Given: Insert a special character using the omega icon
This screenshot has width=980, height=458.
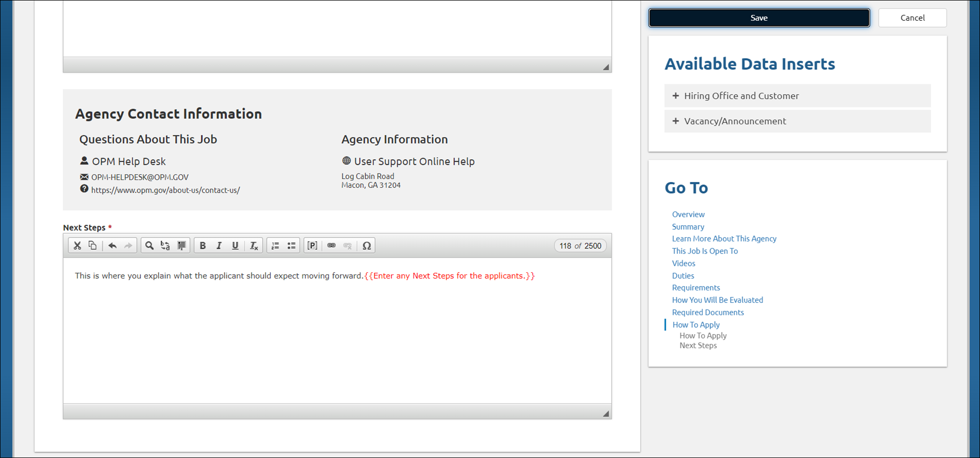Looking at the screenshot, I should click(x=367, y=245).
